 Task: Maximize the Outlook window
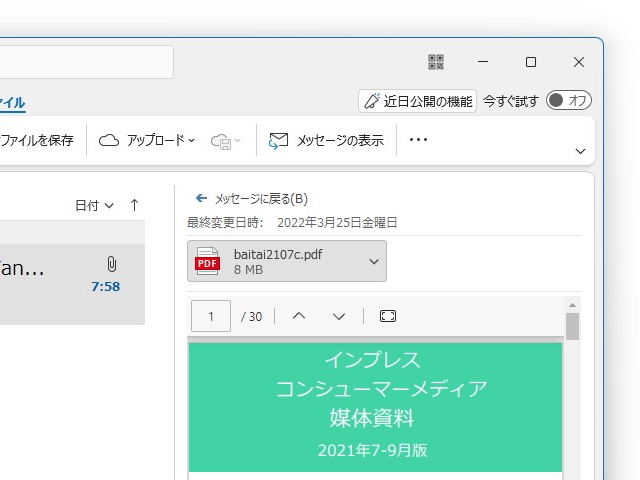click(531, 62)
